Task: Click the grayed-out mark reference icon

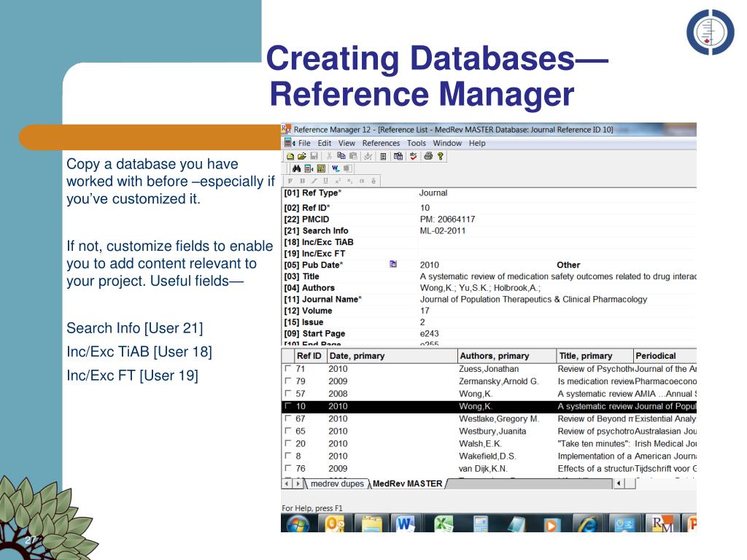Action: point(368,156)
